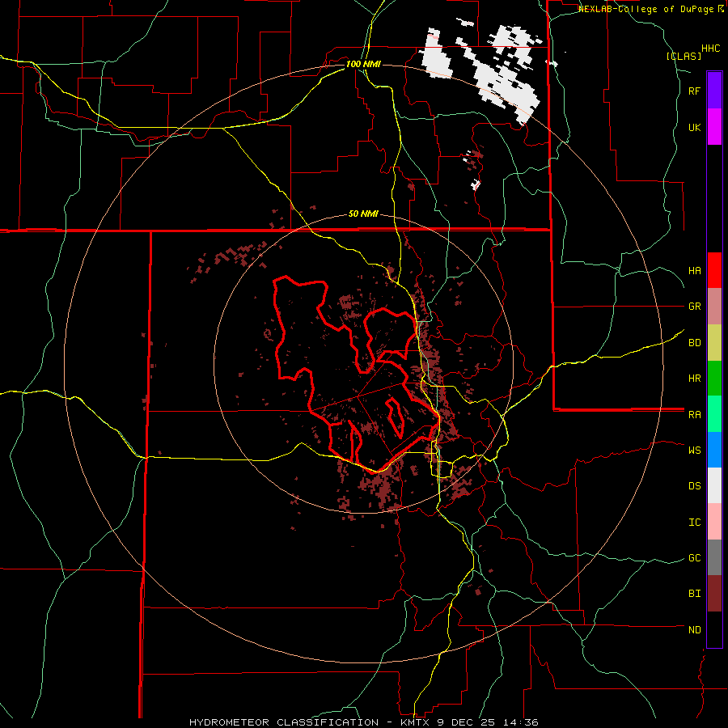Click the GC gray legend swatch
The width and height of the screenshot is (728, 728).
714,557
